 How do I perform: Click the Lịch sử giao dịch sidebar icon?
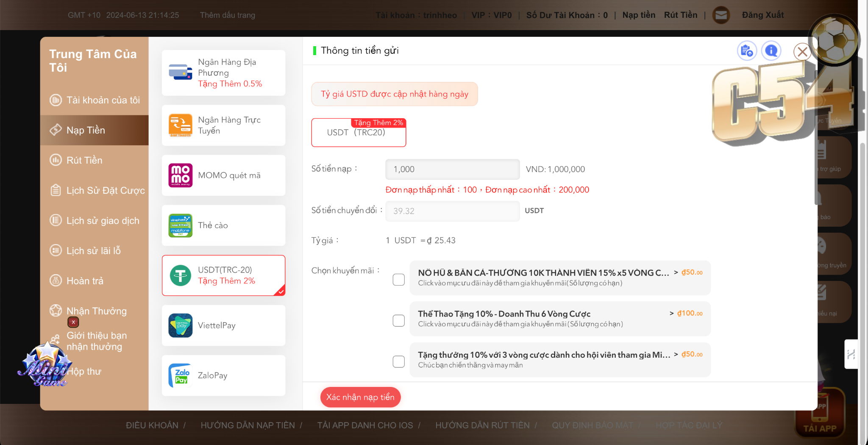point(56,220)
